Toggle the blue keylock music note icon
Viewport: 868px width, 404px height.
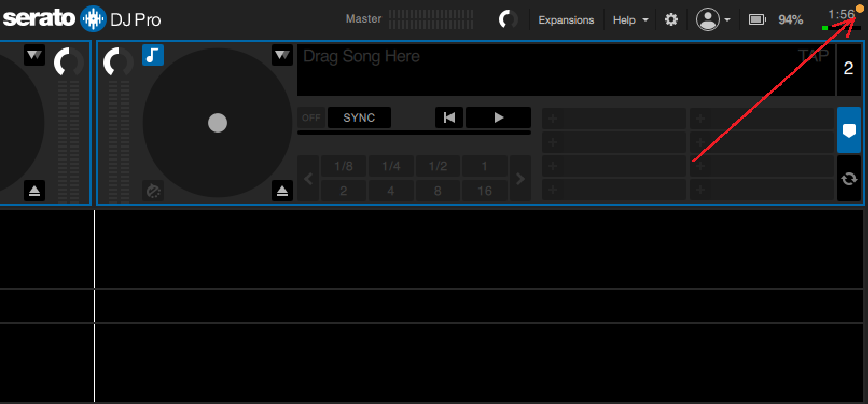click(153, 55)
